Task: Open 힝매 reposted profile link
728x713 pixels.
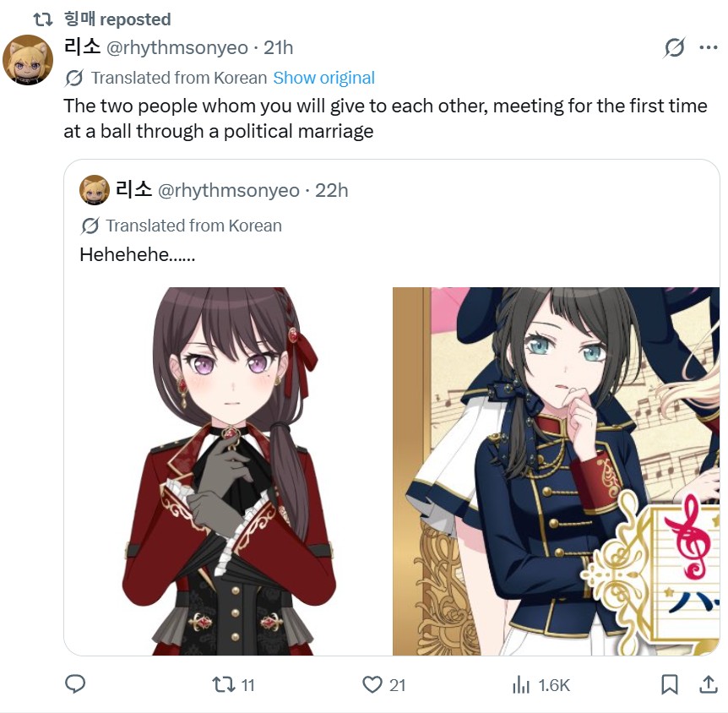Action: (117, 19)
